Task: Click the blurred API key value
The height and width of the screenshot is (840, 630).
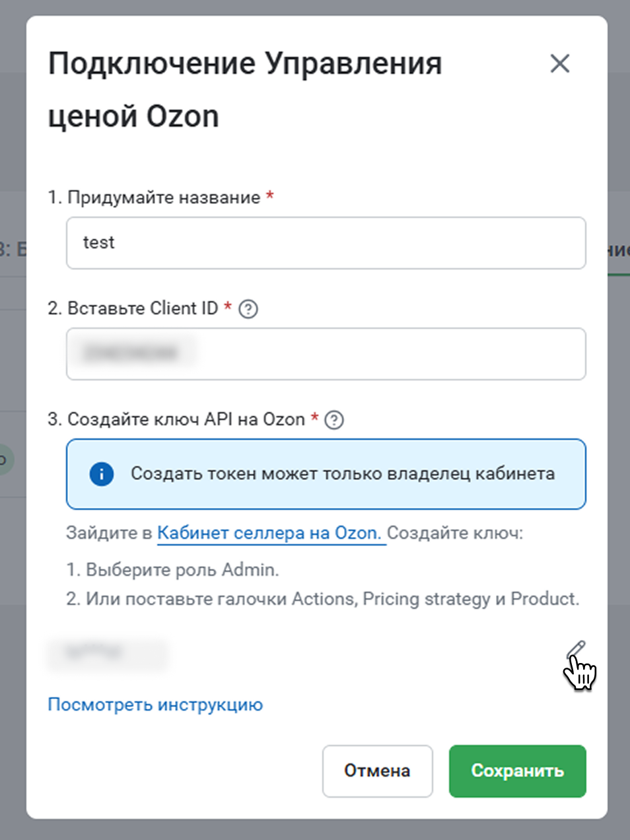Action: coord(106,653)
